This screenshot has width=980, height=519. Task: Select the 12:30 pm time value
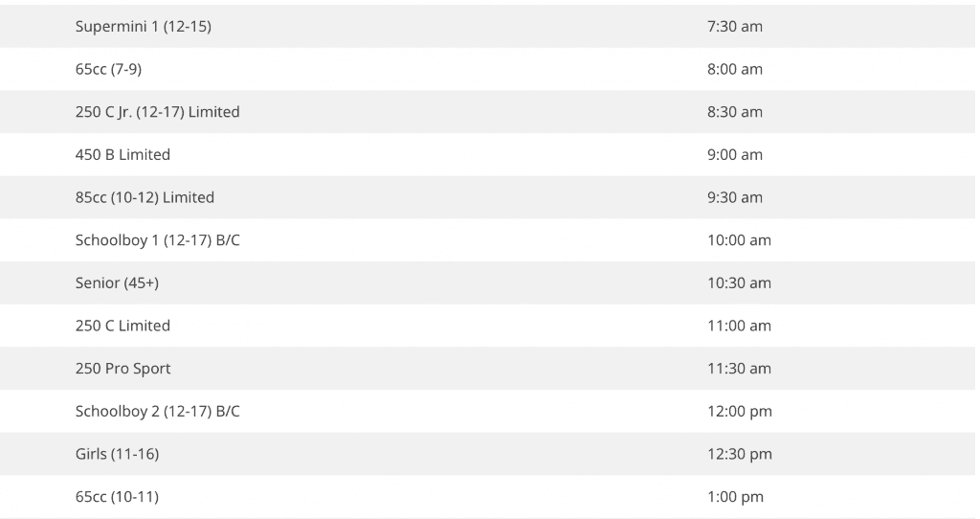pos(740,454)
